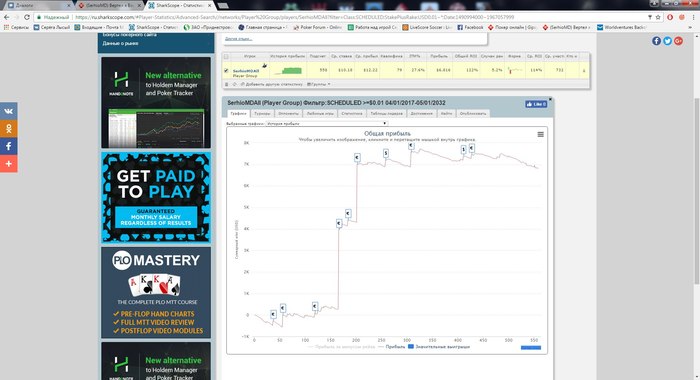Click the SerhioMDAll player name link
Image resolution: width=700 pixels, height=380 pixels.
[246, 71]
